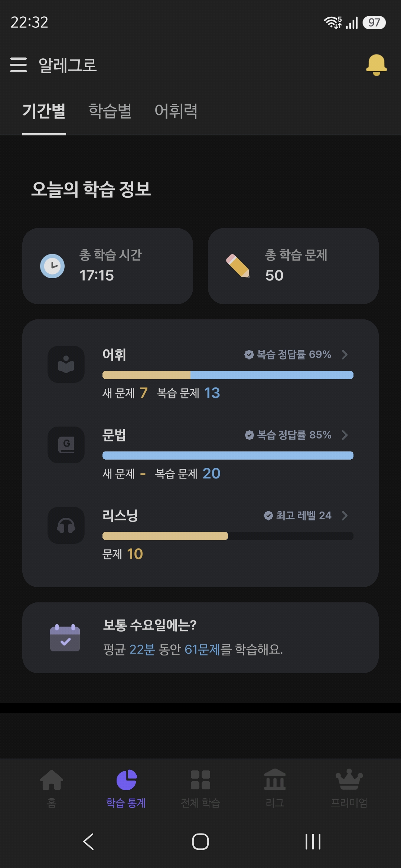
Task: Open the hamburger menu
Action: coord(19,65)
